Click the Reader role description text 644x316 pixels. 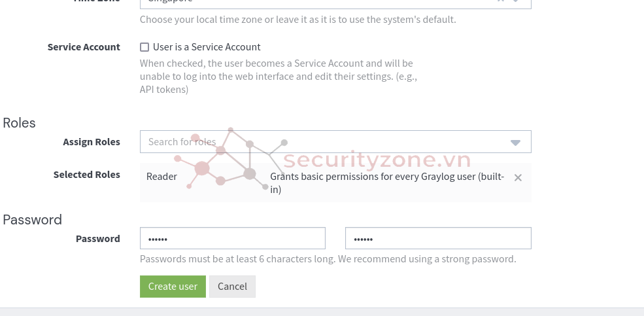coord(387,183)
